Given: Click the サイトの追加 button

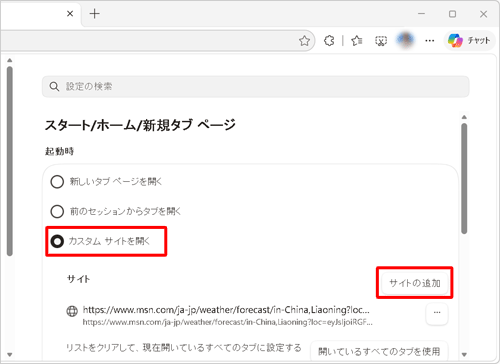Looking at the screenshot, I should pyautogui.click(x=415, y=283).
